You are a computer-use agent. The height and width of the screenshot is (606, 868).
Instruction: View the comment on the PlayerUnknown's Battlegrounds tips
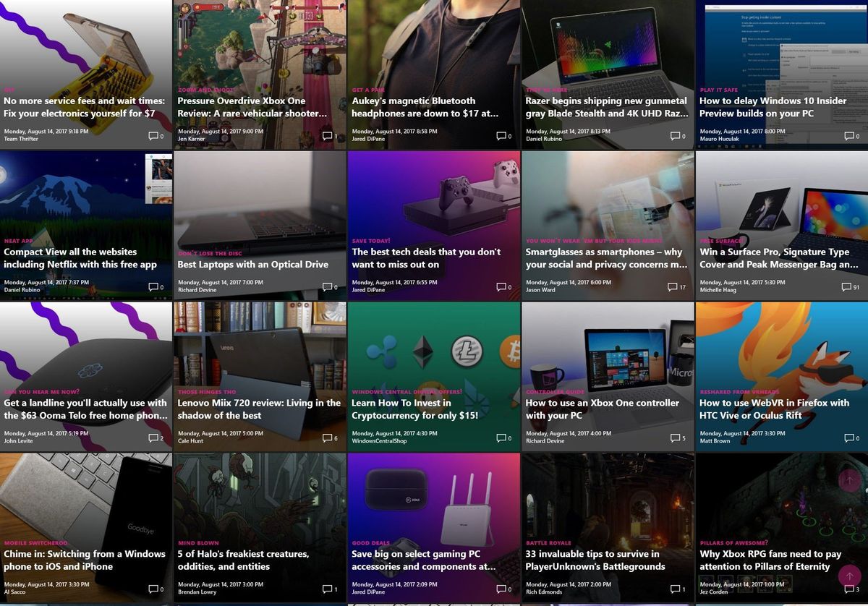(675, 589)
